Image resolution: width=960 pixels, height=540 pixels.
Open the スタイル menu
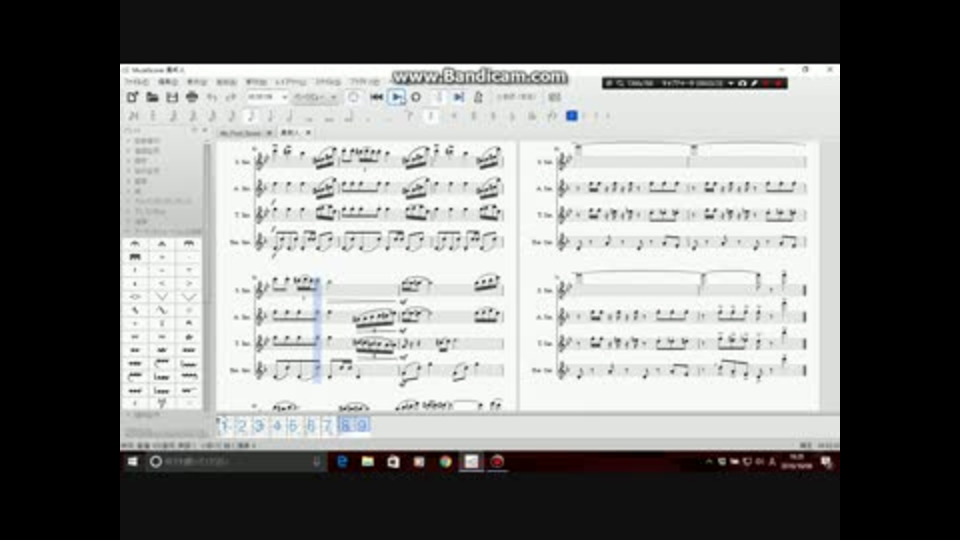pos(328,82)
